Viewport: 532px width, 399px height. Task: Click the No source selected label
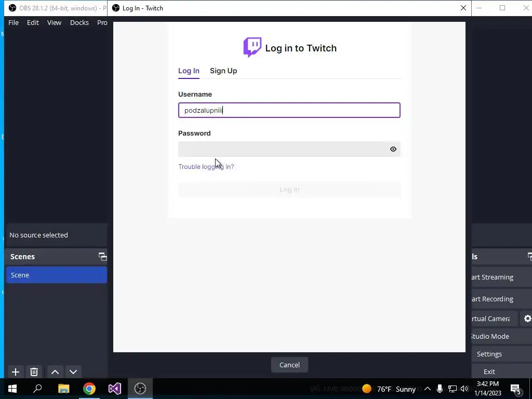[38, 235]
